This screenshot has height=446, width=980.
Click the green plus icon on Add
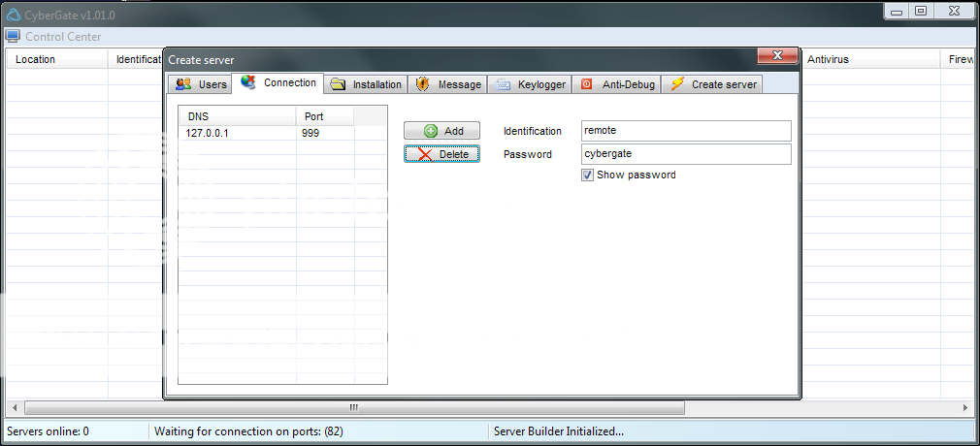click(x=431, y=131)
